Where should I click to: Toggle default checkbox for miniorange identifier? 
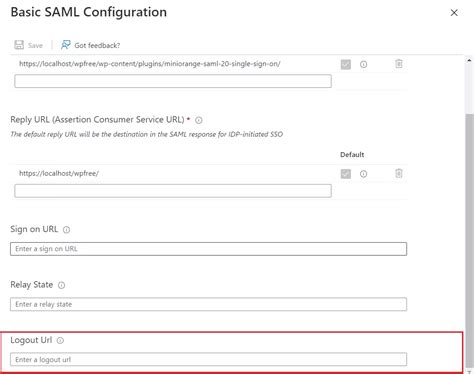coord(346,64)
